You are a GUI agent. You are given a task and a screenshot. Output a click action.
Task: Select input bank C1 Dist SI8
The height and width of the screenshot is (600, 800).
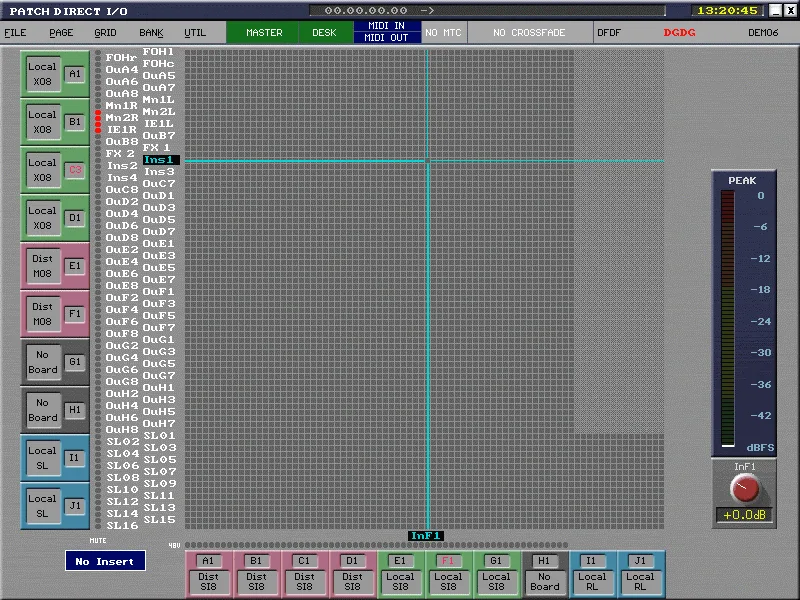[x=304, y=574]
